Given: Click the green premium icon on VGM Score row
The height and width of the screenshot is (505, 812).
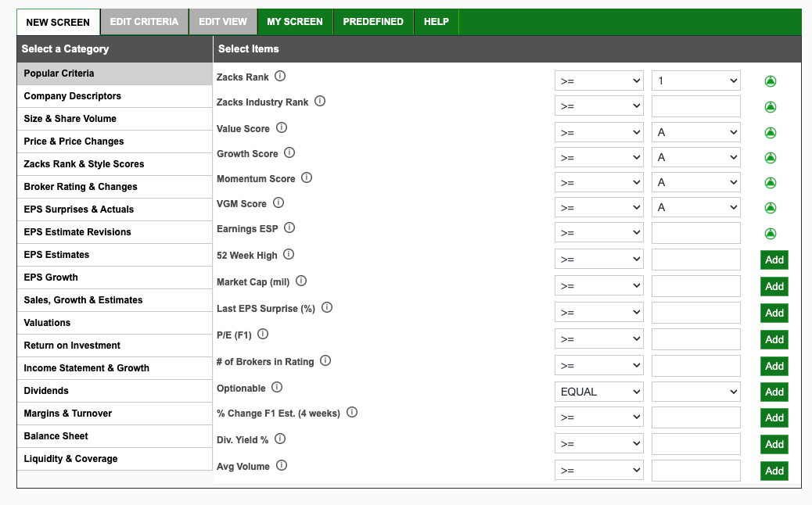Looking at the screenshot, I should (770, 208).
